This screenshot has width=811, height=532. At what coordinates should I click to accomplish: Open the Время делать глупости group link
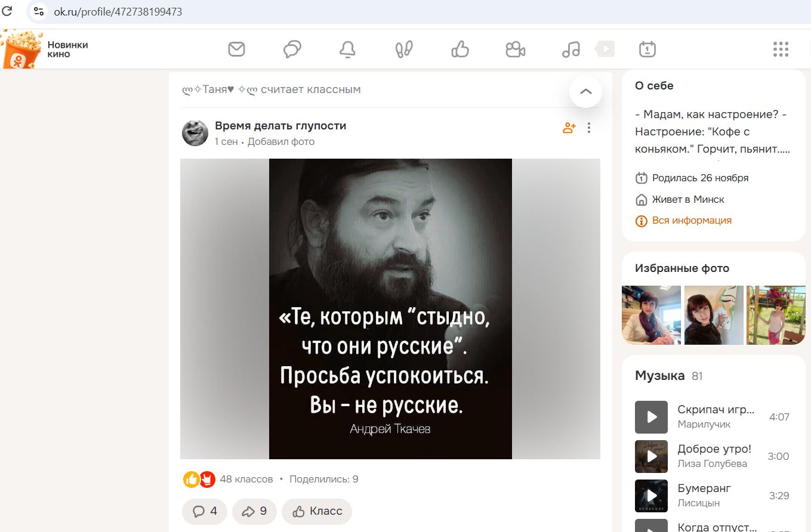click(280, 126)
